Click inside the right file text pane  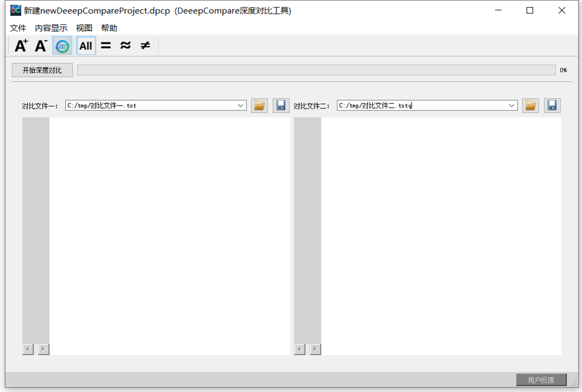click(x=441, y=236)
